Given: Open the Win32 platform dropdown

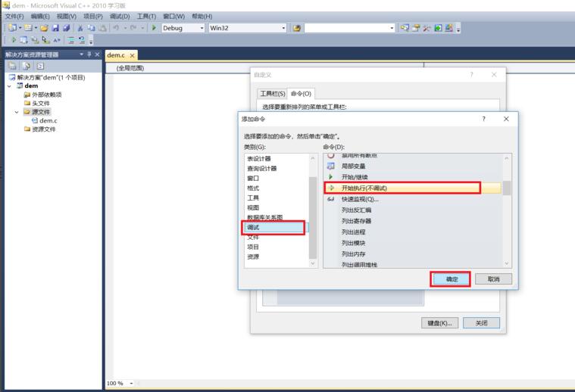Looking at the screenshot, I should 248,28.
